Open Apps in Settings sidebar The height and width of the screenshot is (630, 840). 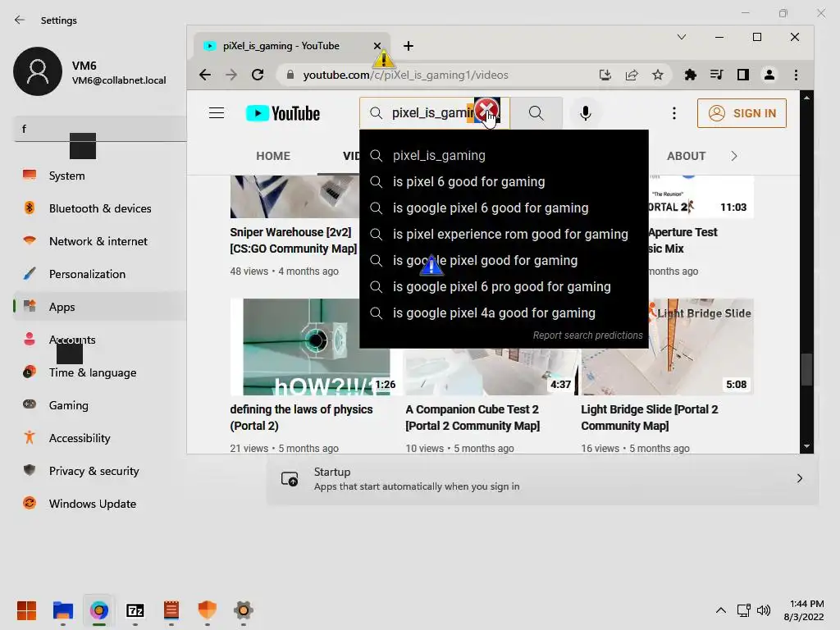pyautogui.click(x=99, y=307)
